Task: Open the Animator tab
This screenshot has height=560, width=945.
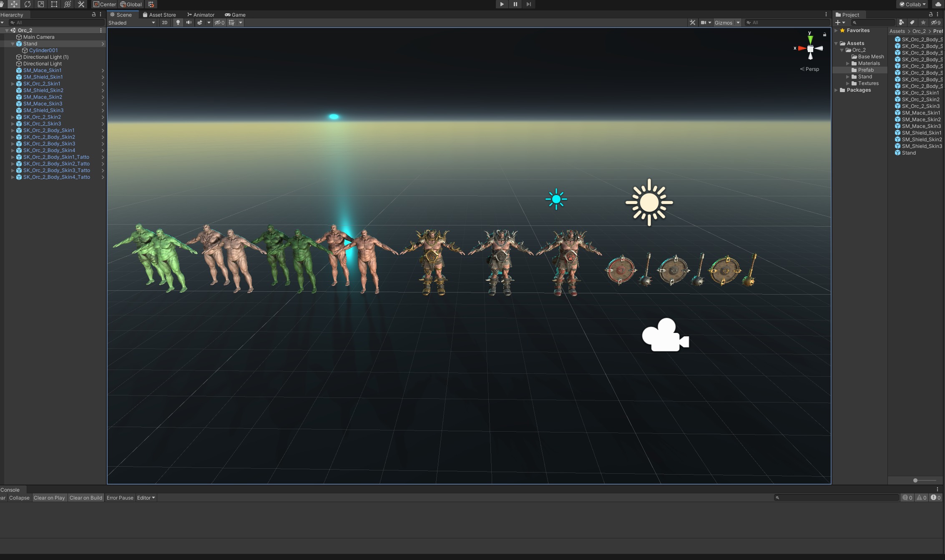Action: coord(201,15)
